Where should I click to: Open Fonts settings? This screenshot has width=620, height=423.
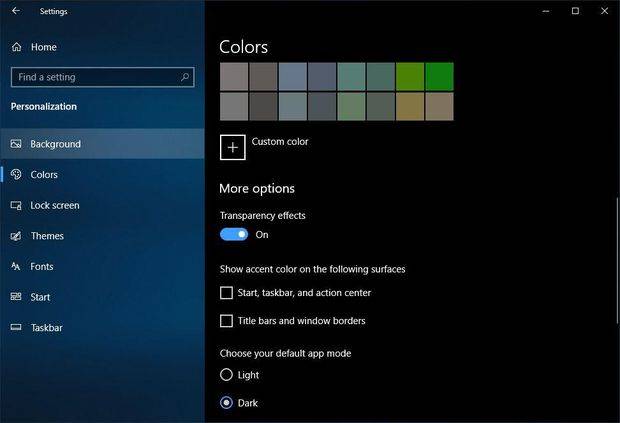pyautogui.click(x=102, y=266)
